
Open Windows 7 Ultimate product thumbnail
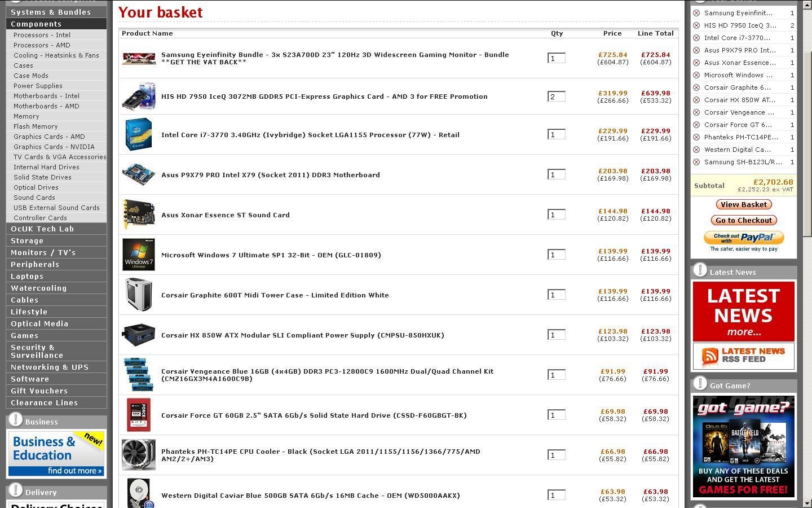tap(138, 255)
